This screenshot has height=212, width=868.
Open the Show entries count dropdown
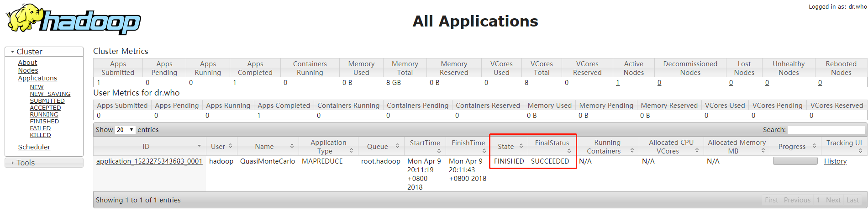pos(125,130)
